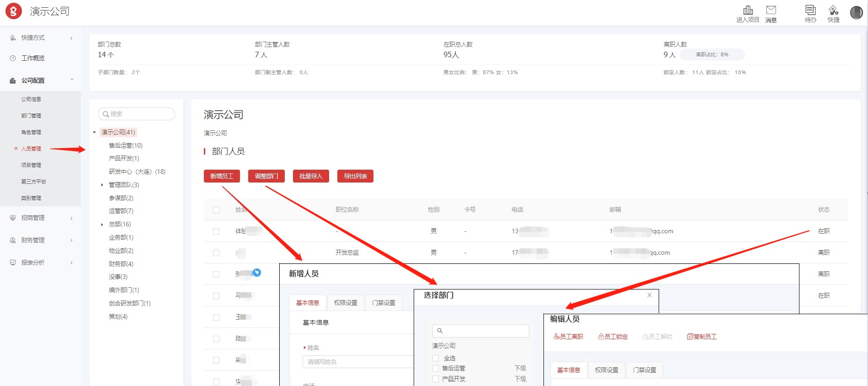Open the user avatar in top right
The image size is (868, 386).
(856, 12)
